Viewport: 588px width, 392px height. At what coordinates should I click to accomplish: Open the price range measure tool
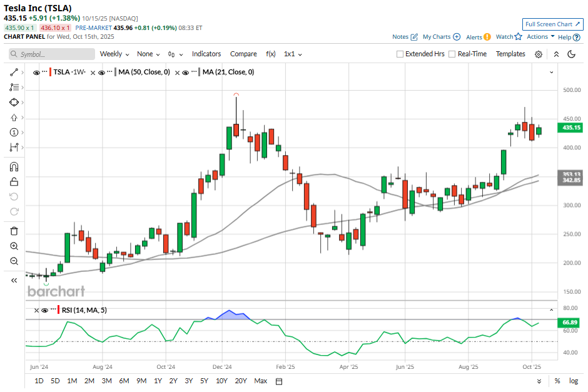14,148
